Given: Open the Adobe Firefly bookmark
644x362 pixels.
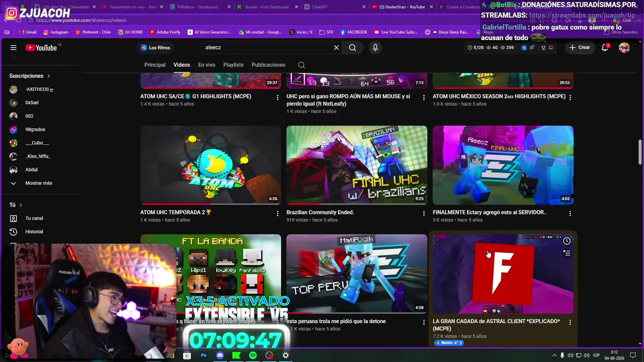Looking at the screenshot, I should pyautogui.click(x=165, y=32).
